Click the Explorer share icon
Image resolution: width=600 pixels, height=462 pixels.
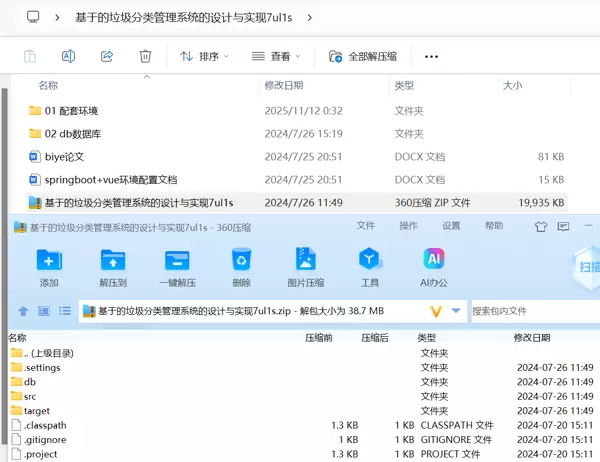click(x=107, y=57)
